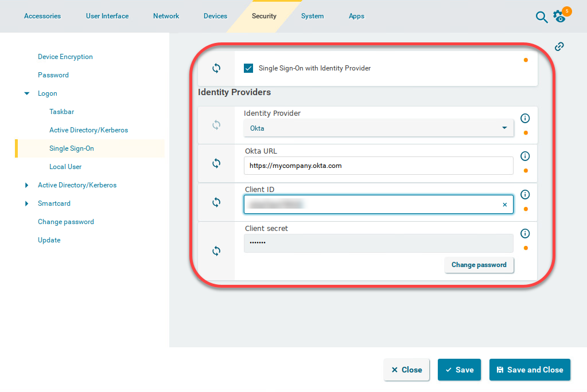Screen dimensions: 587x392
Task: Toggle the revert icon beside the SSO checkbox
Action: pos(216,68)
